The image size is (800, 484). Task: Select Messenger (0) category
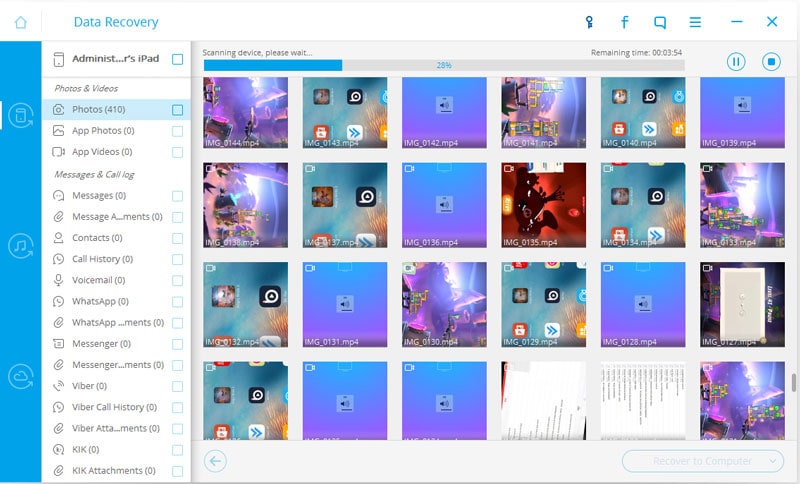pyautogui.click(x=116, y=344)
